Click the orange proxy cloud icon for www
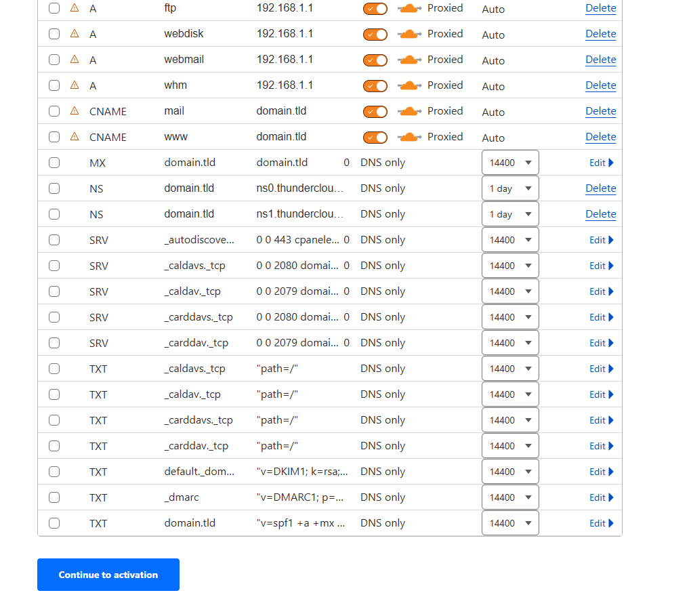This screenshot has width=691, height=616. pyautogui.click(x=409, y=137)
